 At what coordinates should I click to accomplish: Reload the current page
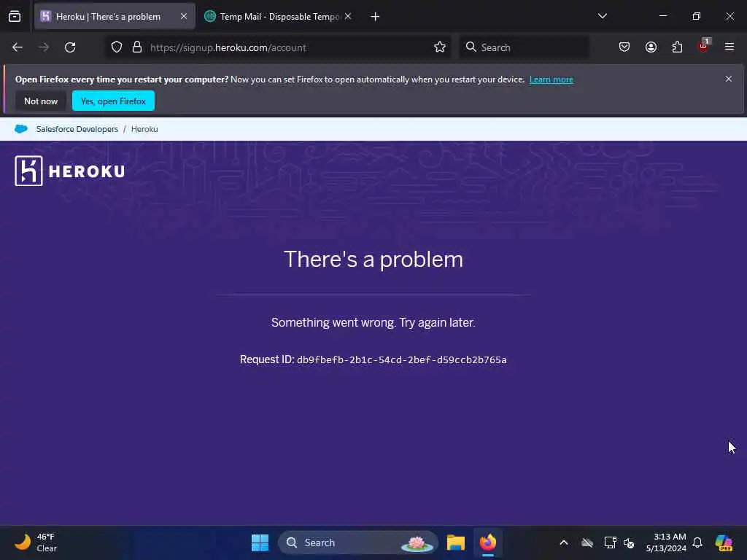coord(70,47)
